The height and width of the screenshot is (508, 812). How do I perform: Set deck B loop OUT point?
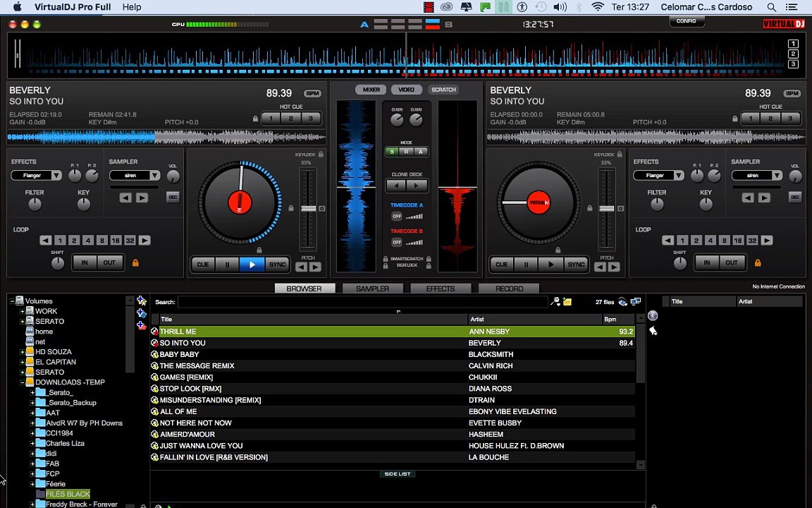tap(732, 262)
